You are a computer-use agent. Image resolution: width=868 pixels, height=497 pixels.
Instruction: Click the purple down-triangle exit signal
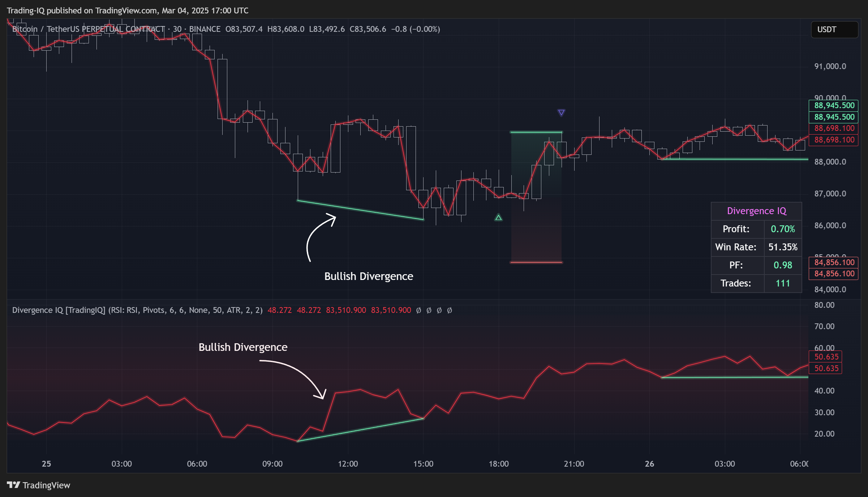pos(561,112)
